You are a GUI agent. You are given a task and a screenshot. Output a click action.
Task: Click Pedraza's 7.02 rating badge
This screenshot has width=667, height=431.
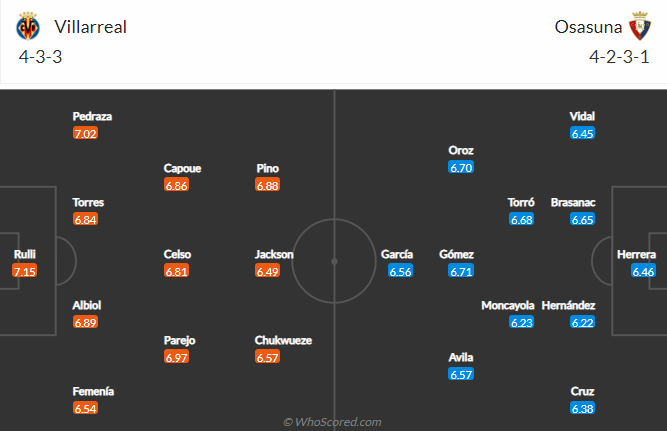click(86, 133)
